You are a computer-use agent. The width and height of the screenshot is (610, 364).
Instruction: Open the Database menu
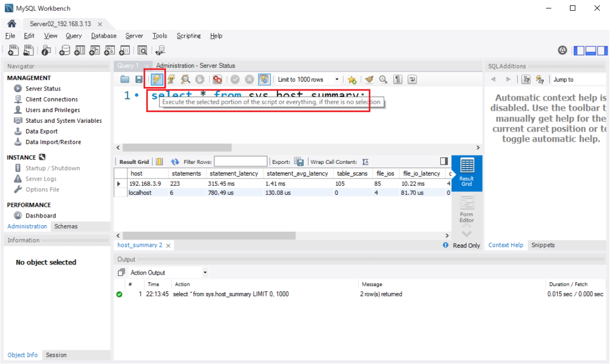tap(104, 36)
